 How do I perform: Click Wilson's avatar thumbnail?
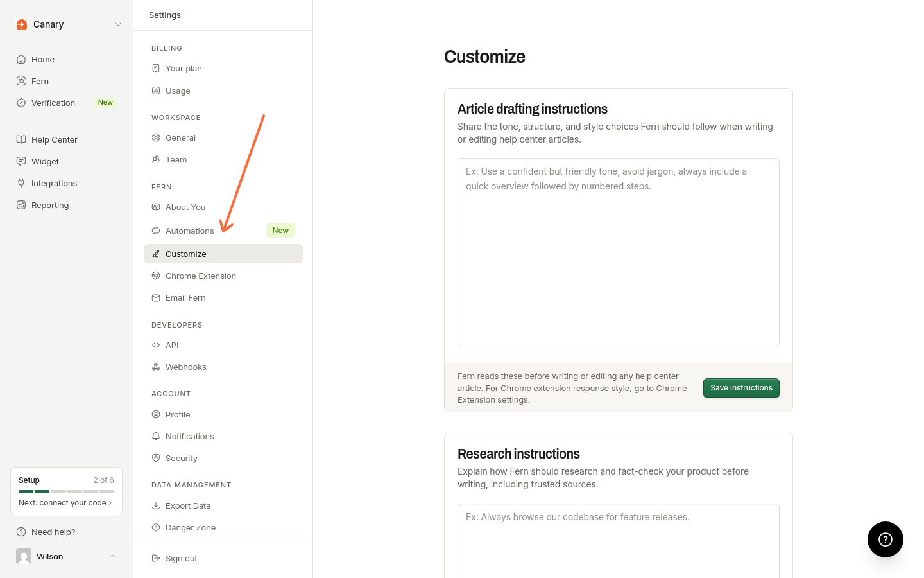pos(24,556)
